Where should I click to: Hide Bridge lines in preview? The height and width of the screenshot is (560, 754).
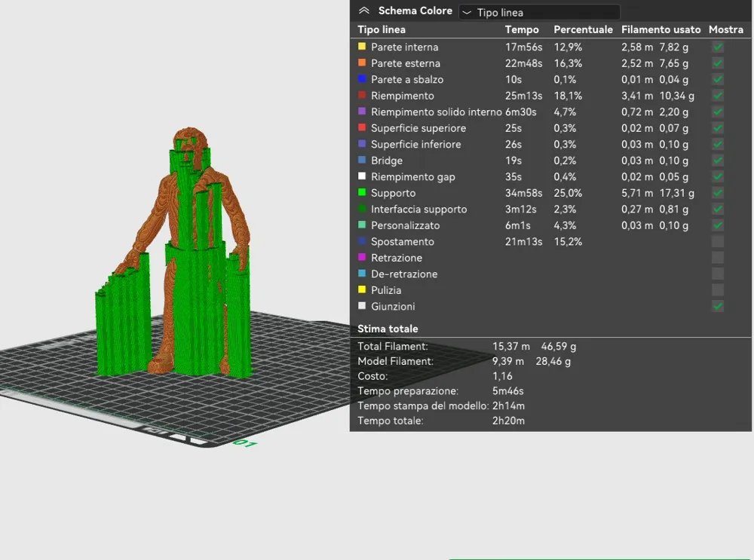[718, 161]
